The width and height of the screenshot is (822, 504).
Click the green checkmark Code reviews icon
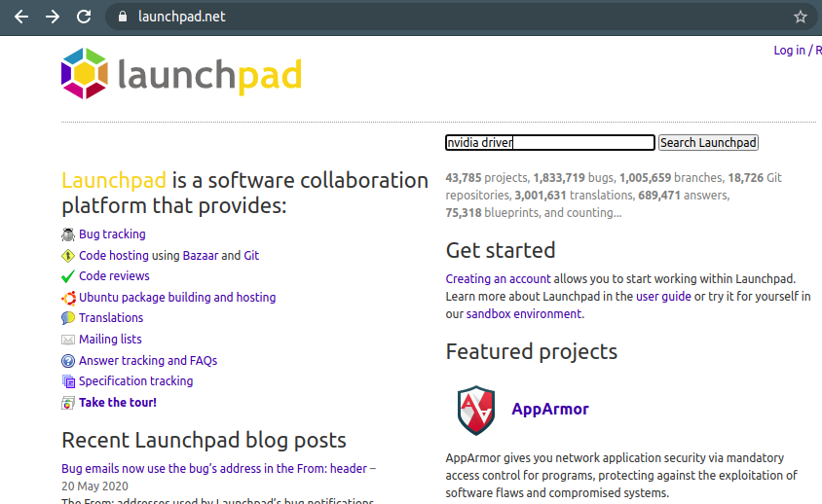pos(68,276)
